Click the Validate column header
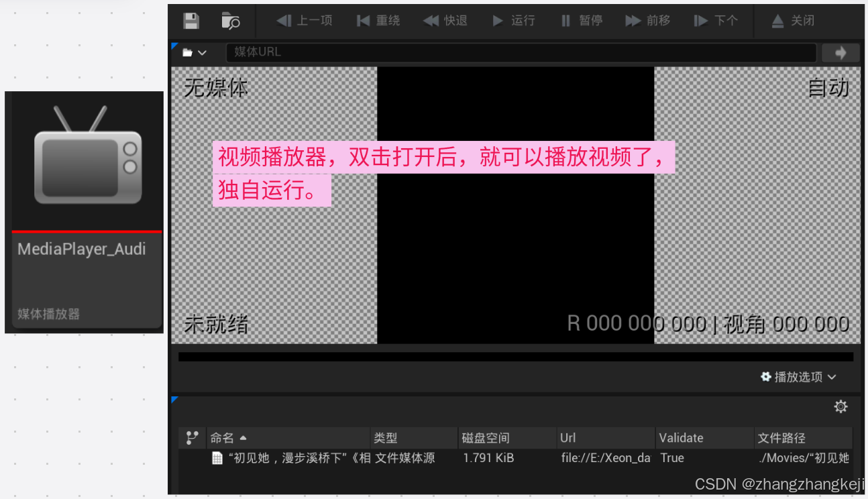The image size is (868, 499). [681, 437]
